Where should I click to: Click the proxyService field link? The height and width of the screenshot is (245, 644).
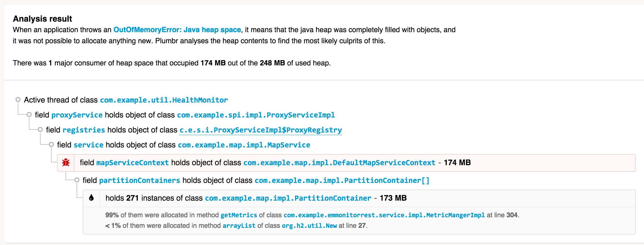coord(77,115)
